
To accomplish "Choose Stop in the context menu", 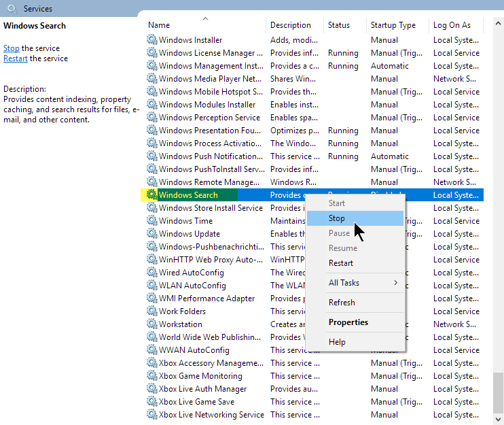I will (337, 218).
